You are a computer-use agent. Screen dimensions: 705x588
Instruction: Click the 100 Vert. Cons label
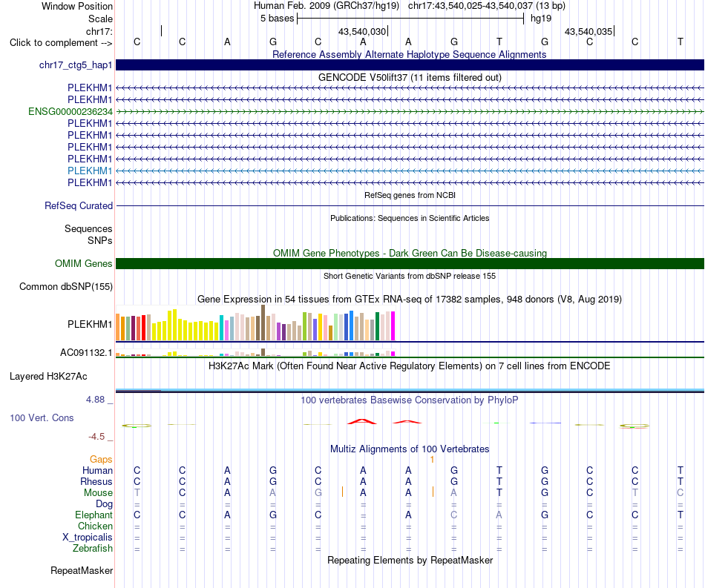42,417
